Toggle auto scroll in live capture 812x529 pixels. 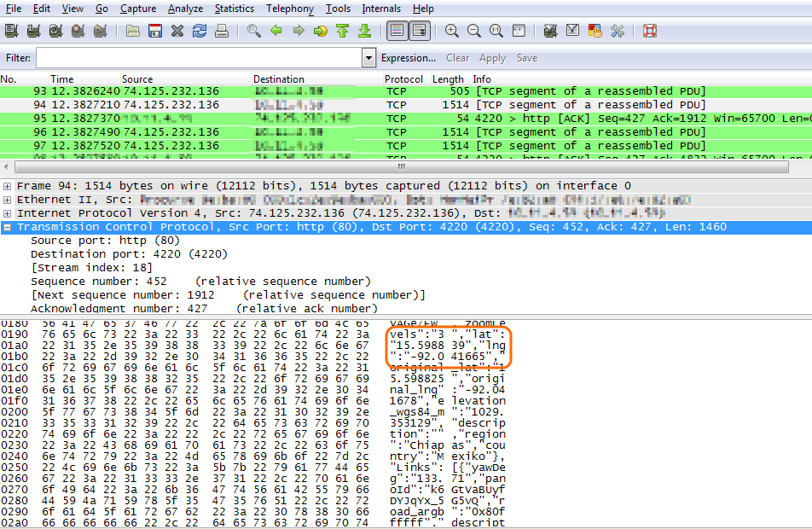pos(419,31)
